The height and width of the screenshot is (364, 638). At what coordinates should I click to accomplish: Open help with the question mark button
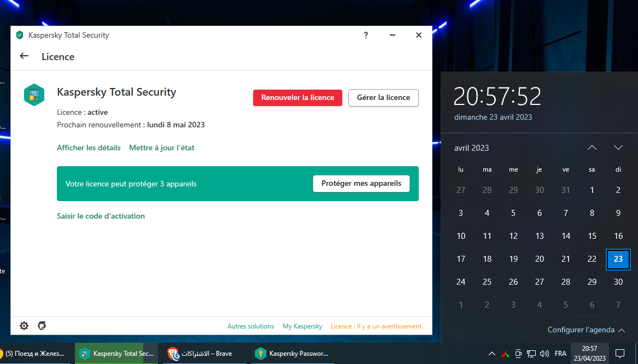click(366, 35)
